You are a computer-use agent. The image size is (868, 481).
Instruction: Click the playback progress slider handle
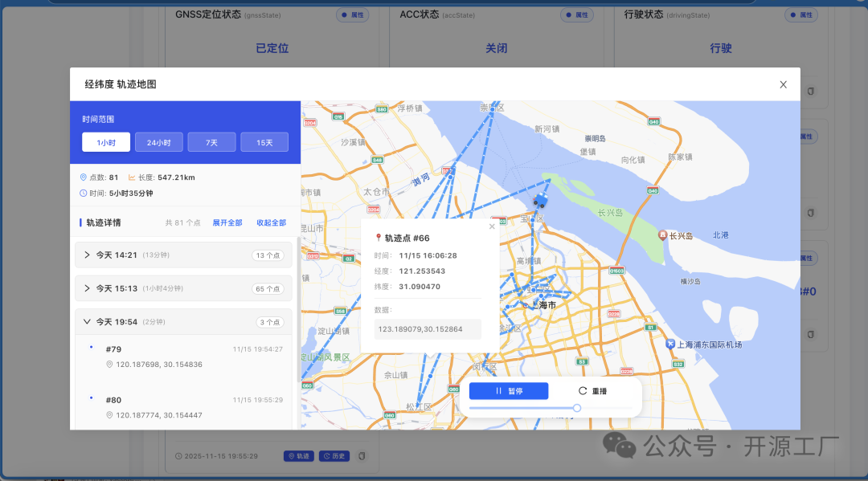coord(576,408)
